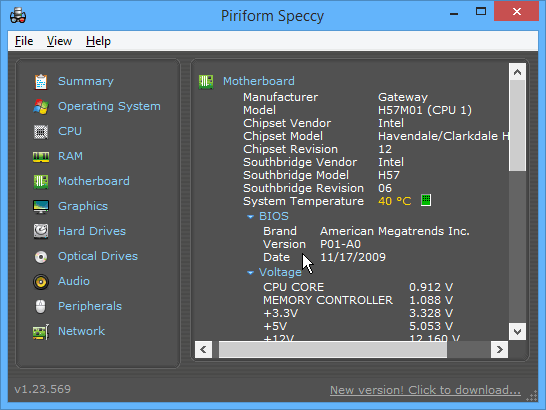
Task: Click Southbridge Revision value 06
Action: (x=385, y=188)
